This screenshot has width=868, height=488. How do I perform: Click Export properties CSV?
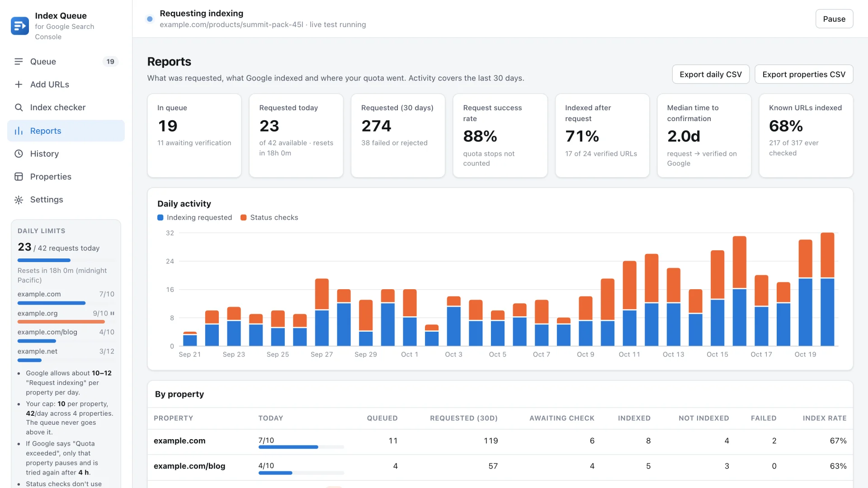[x=803, y=75]
